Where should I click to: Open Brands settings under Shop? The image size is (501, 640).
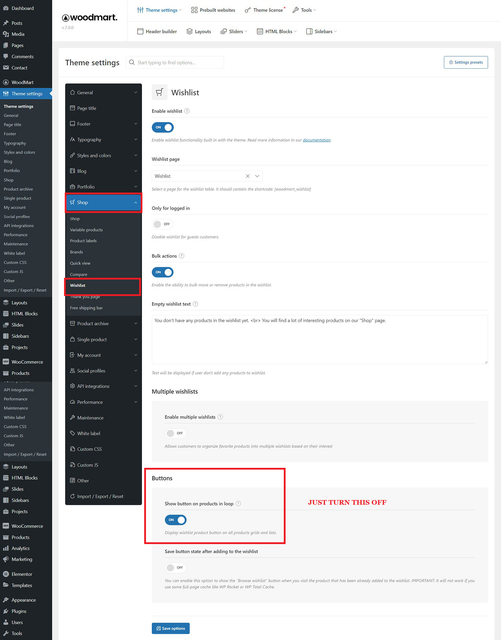point(76,252)
